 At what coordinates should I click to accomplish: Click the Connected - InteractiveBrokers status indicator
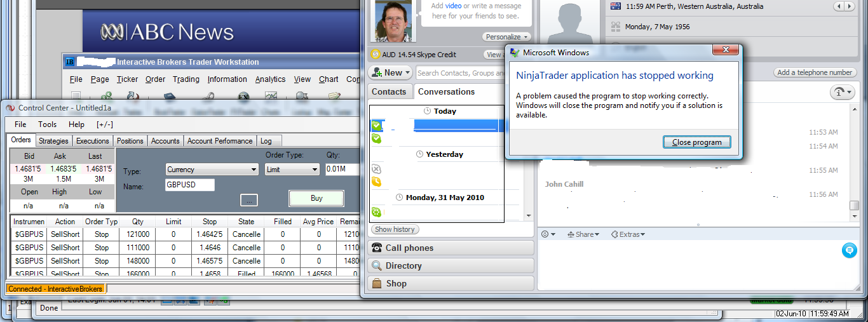click(55, 288)
